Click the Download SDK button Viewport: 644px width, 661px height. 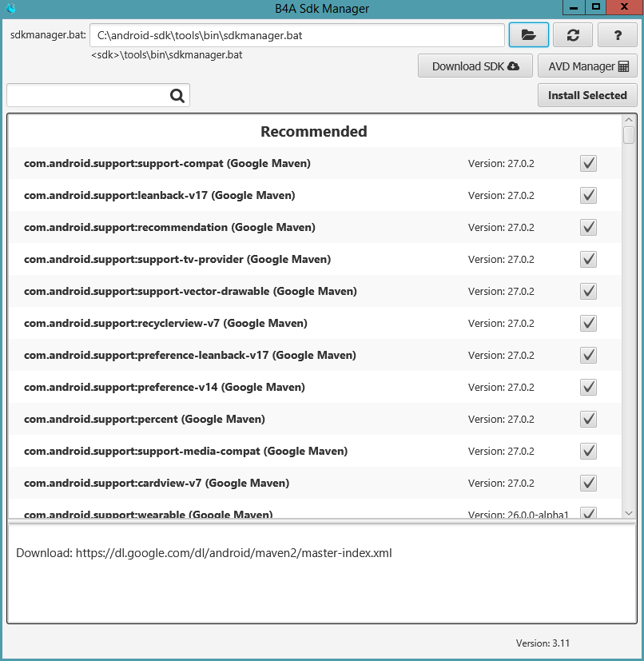pos(475,66)
